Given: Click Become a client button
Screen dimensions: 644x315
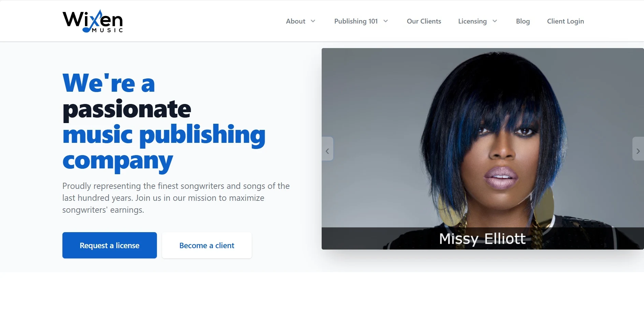Looking at the screenshot, I should (207, 245).
